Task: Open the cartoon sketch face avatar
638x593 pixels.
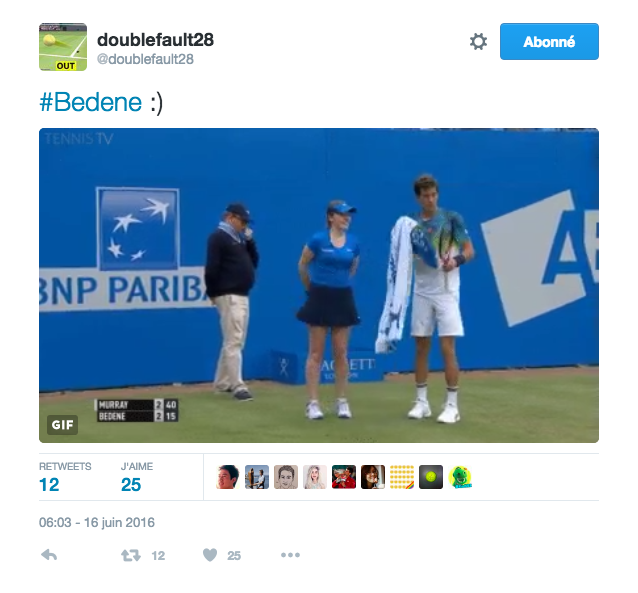Action: pos(286,477)
